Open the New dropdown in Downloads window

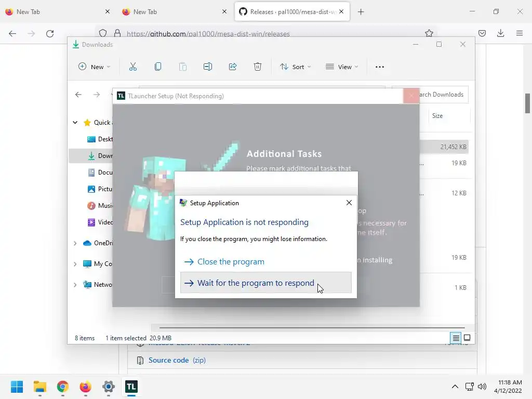(95, 67)
